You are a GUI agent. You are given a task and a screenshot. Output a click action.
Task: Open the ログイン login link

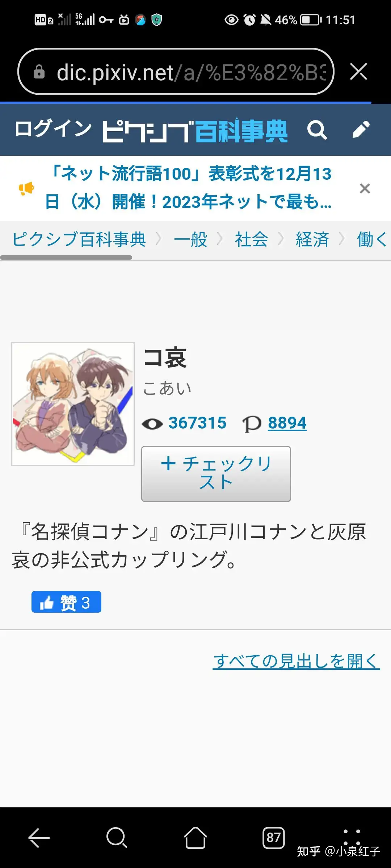tap(53, 129)
